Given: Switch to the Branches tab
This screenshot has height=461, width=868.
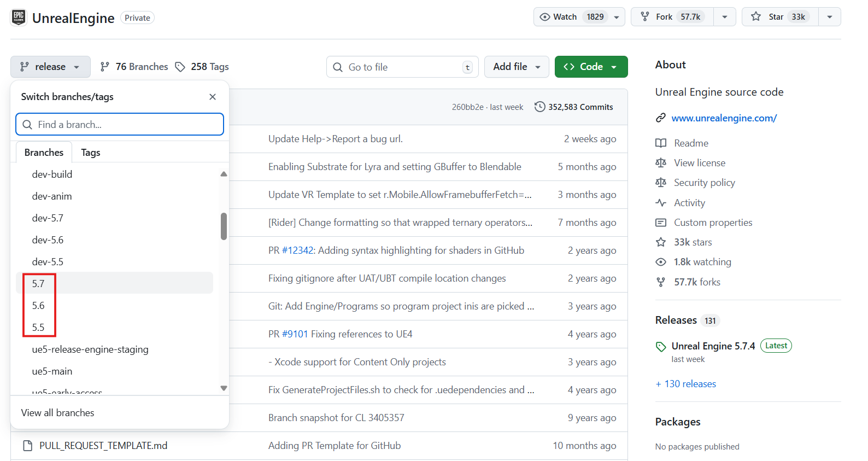Looking at the screenshot, I should pyautogui.click(x=44, y=153).
